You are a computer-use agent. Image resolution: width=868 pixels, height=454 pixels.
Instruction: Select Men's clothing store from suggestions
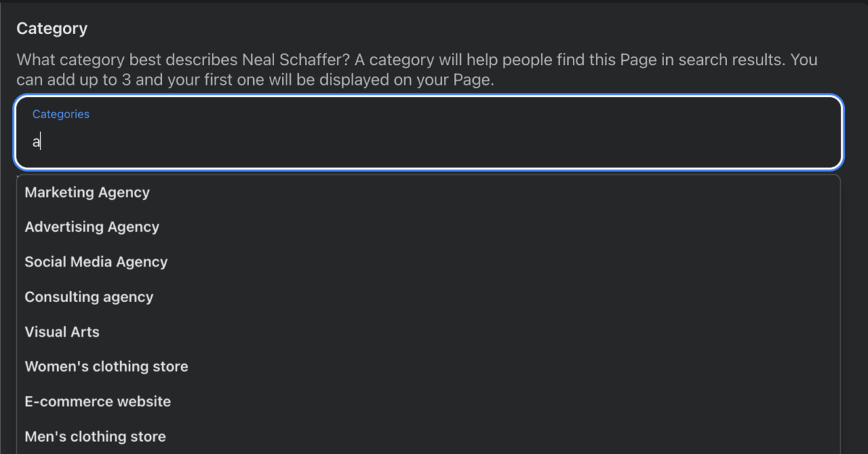click(95, 436)
